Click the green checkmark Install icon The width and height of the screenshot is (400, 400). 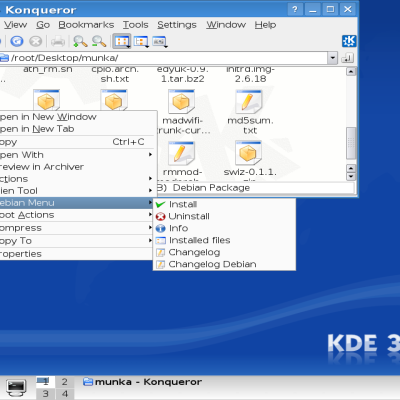[x=160, y=204]
